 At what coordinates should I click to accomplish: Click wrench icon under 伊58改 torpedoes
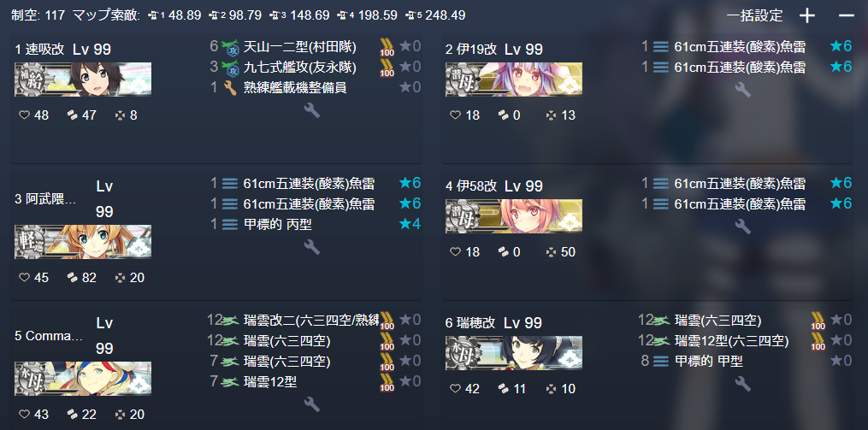pos(742,226)
